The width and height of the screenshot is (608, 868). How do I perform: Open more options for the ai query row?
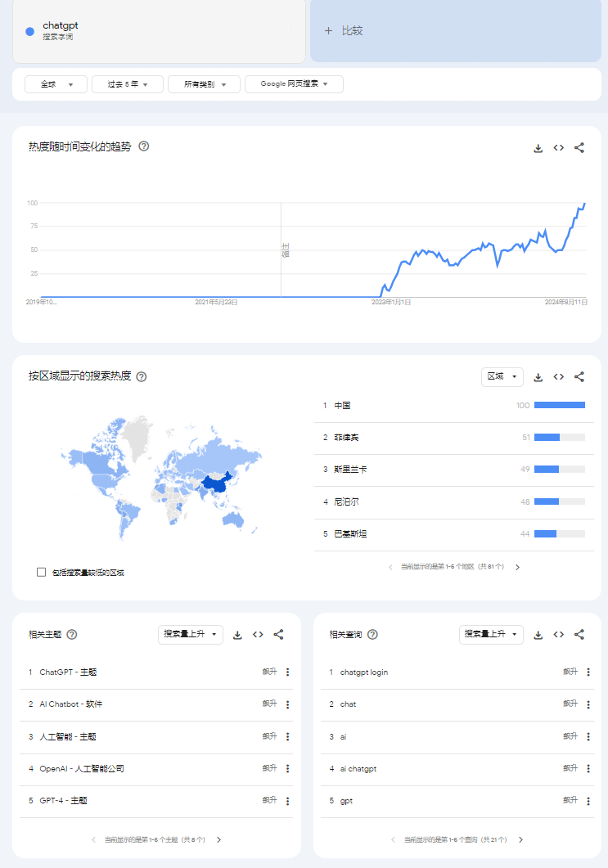(588, 736)
